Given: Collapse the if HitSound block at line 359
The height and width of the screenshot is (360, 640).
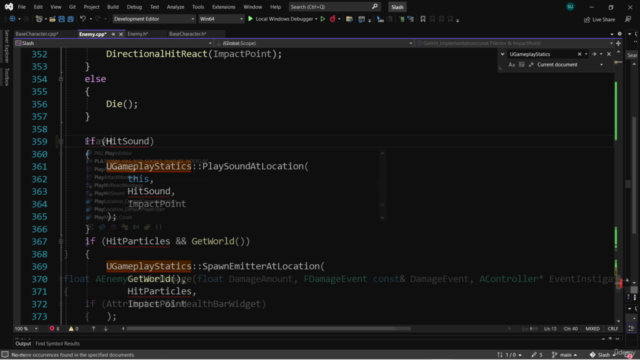Looking at the screenshot, I should pyautogui.click(x=61, y=141).
